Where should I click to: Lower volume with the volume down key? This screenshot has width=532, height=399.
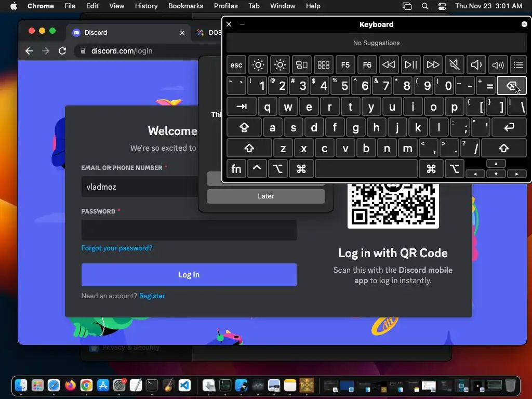pyautogui.click(x=476, y=65)
